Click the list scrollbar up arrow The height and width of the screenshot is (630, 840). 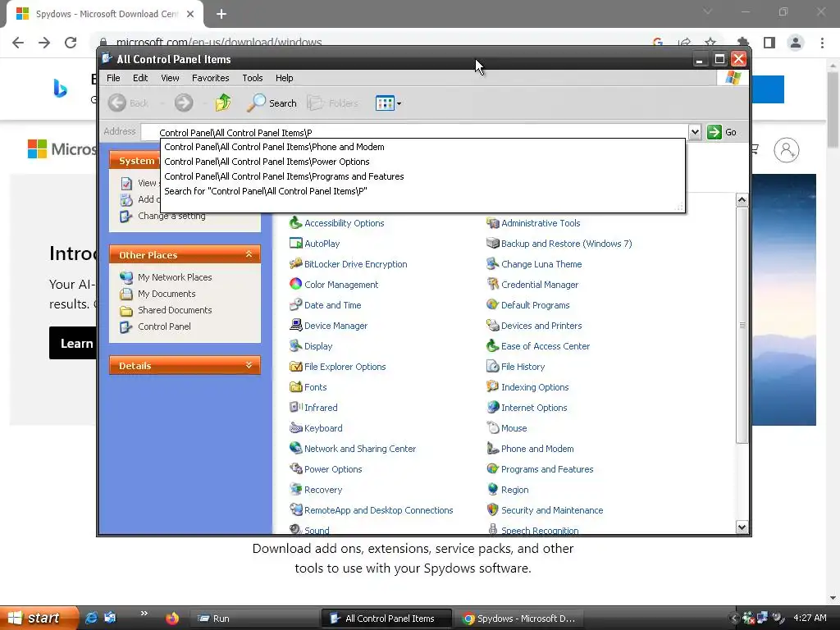(742, 200)
